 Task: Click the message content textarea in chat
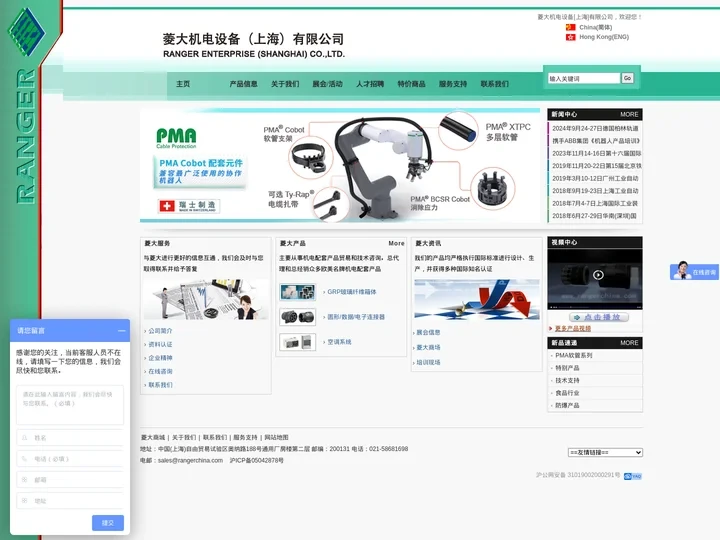click(x=70, y=405)
